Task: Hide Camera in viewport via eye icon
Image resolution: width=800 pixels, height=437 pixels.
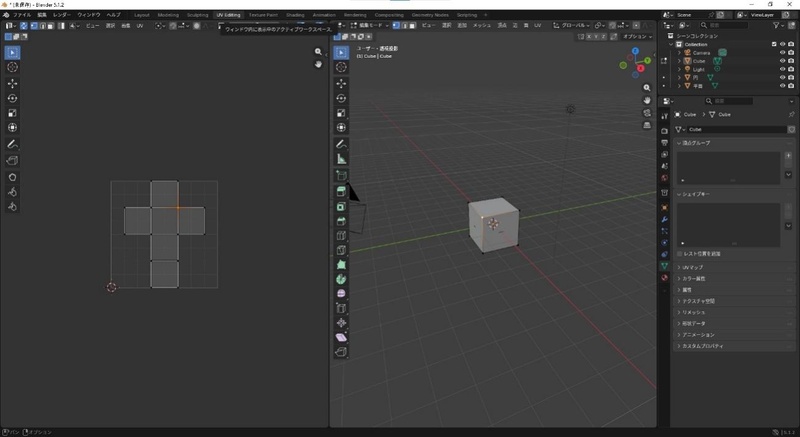Action: pyautogui.click(x=782, y=53)
